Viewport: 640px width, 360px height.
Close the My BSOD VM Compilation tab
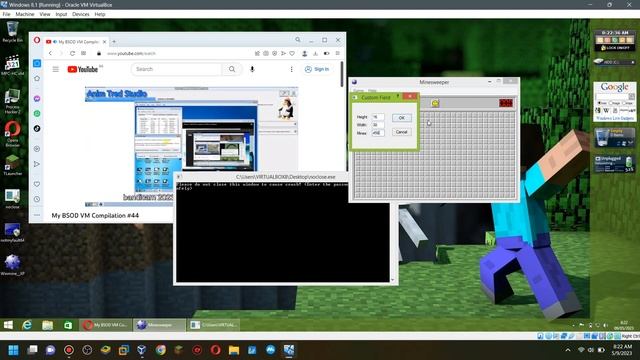coord(104,42)
